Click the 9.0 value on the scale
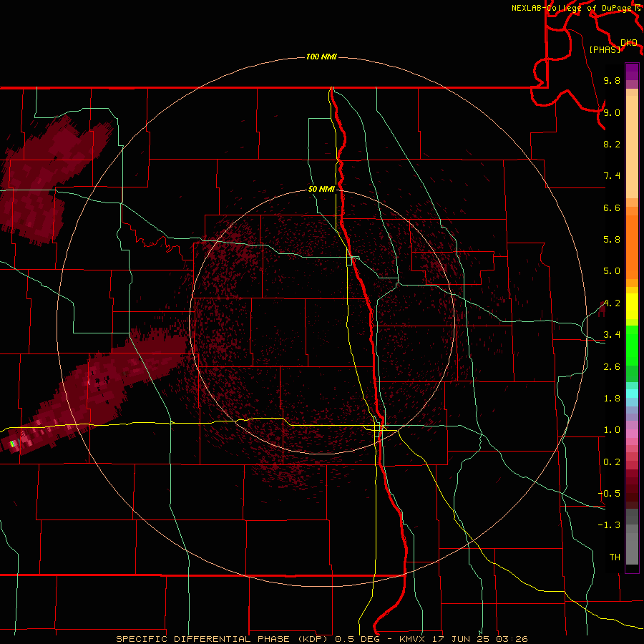The image size is (644, 644). 612,112
